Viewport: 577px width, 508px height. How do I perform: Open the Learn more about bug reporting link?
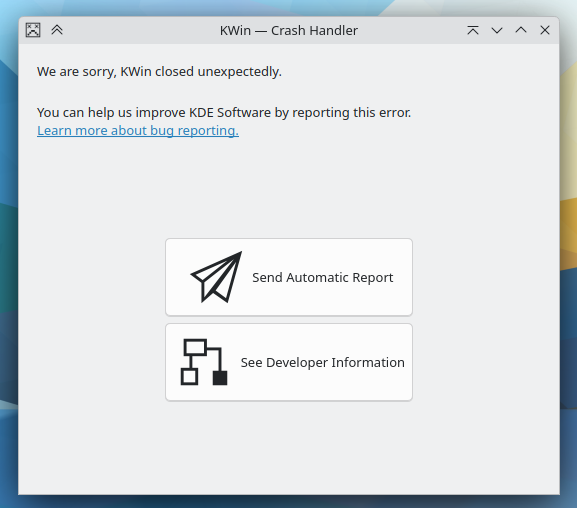click(138, 131)
